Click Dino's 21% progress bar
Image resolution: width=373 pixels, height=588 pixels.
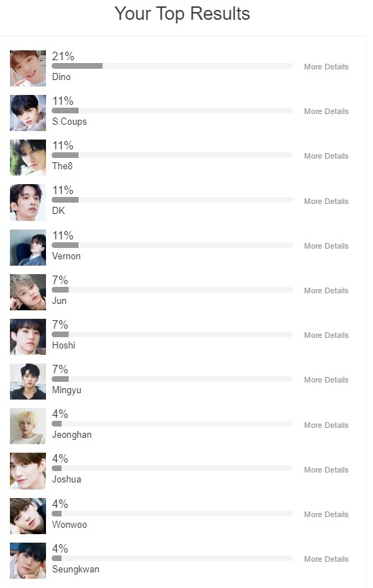coord(172,66)
